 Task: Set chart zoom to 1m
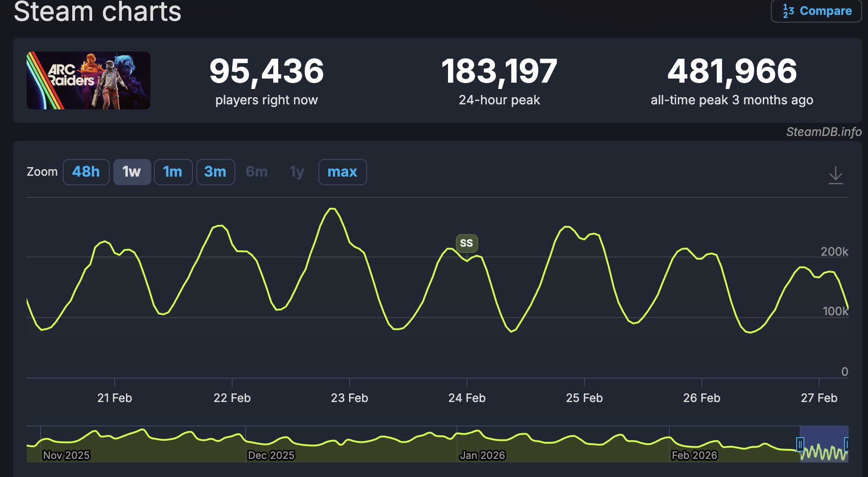(173, 172)
